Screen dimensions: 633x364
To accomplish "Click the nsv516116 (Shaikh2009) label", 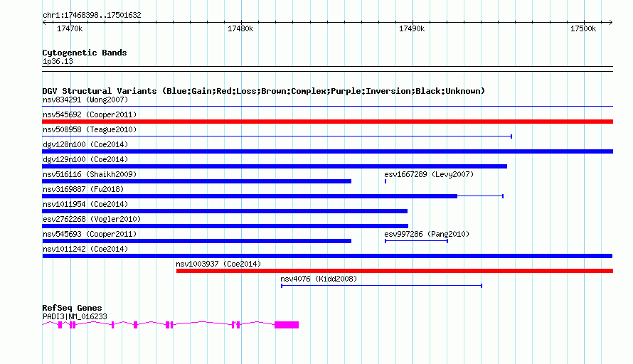I will tap(90, 174).
